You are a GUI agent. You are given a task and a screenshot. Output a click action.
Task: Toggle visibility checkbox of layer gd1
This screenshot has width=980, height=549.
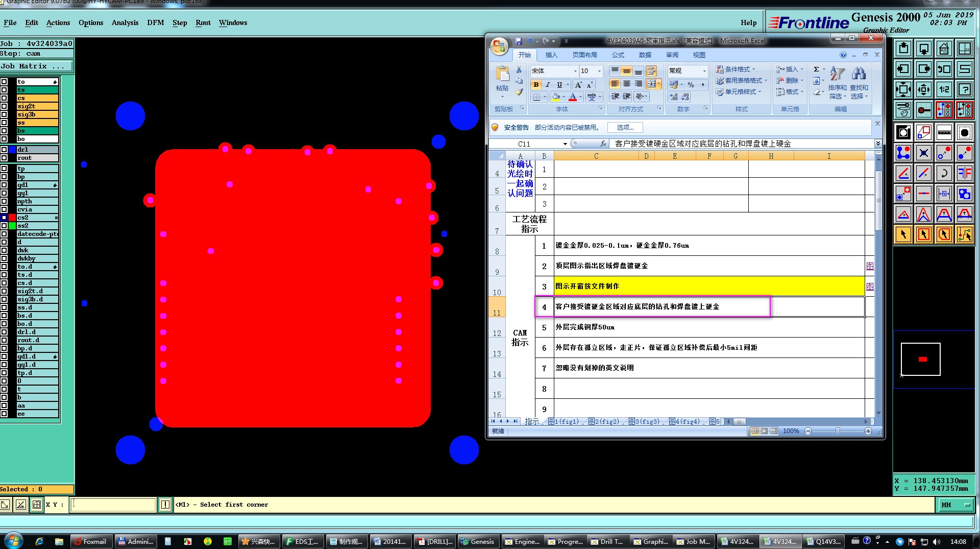coord(4,185)
